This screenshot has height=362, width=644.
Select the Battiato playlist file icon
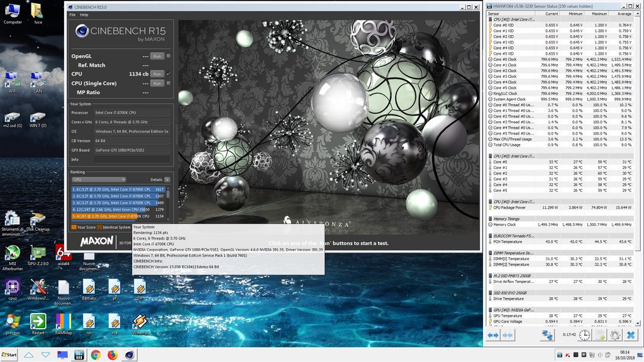click(89, 290)
